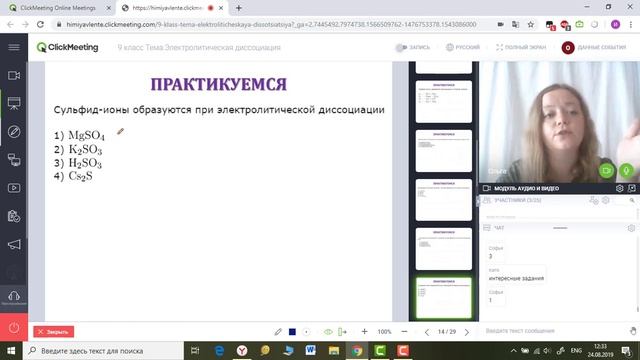The image size is (640, 360).
Task: Open the Windows notification center
Action: click(x=626, y=351)
